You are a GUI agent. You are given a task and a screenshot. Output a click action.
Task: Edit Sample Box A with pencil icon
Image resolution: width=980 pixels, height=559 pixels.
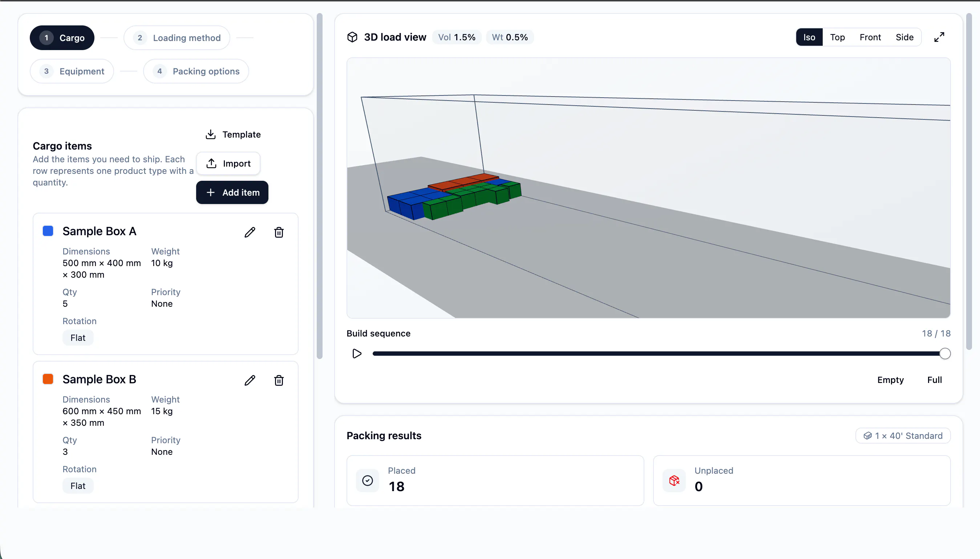click(250, 232)
